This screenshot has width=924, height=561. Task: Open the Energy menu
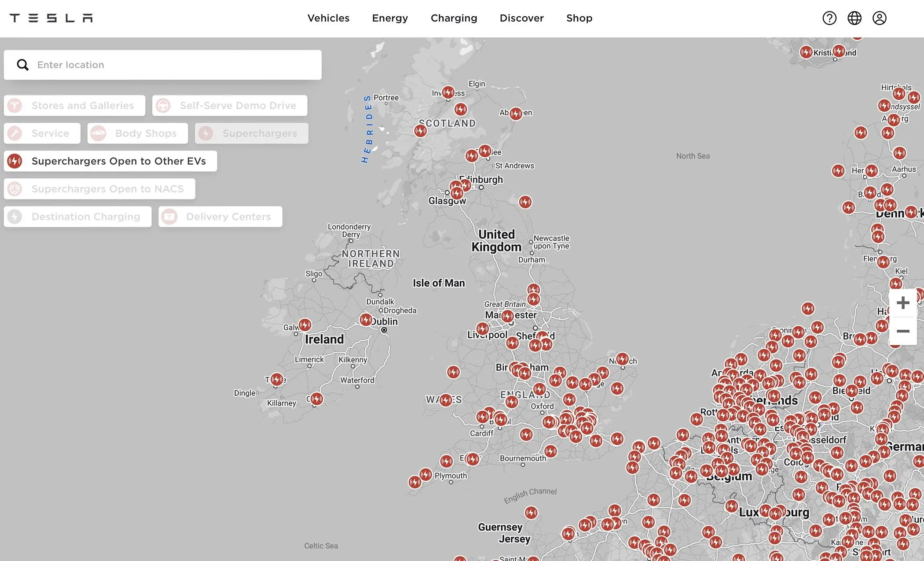[x=390, y=18]
